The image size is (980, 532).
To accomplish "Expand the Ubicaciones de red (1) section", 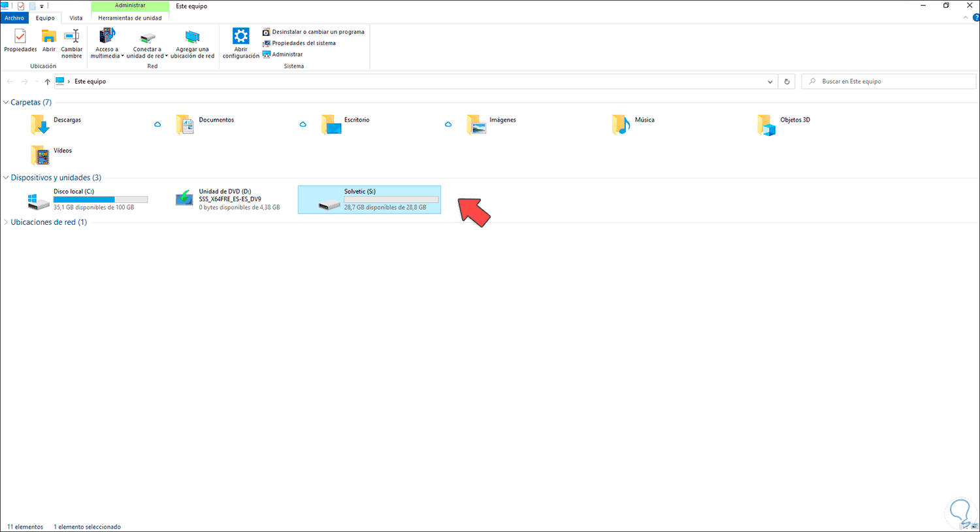I will [7, 222].
